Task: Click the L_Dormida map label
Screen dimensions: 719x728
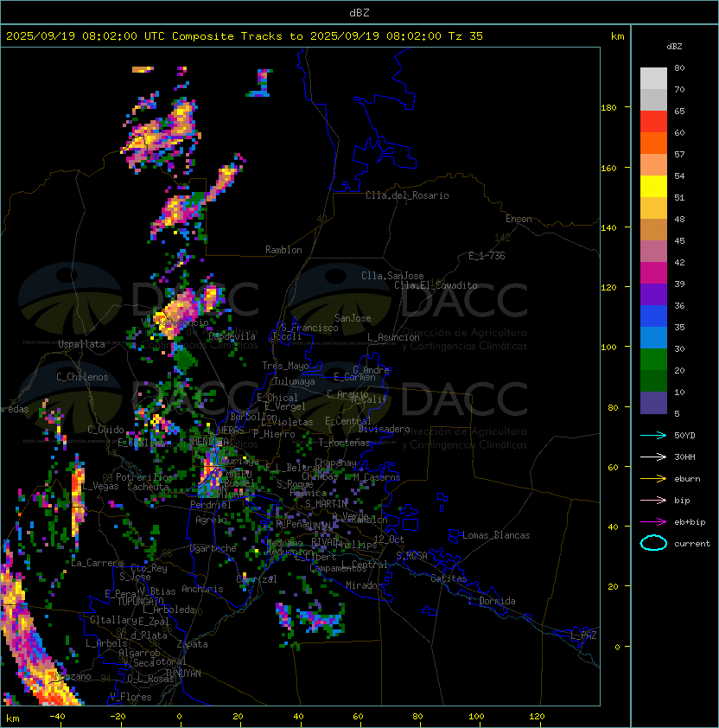Action: (x=492, y=601)
